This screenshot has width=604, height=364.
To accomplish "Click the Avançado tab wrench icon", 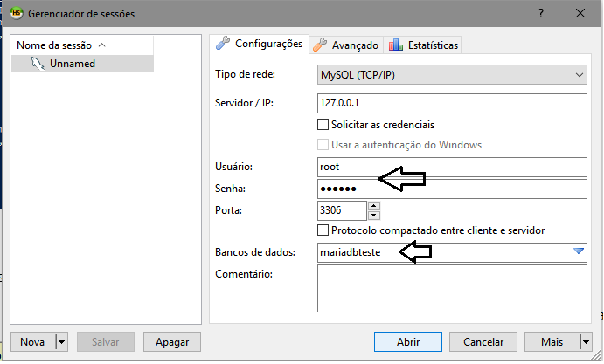I will [321, 45].
